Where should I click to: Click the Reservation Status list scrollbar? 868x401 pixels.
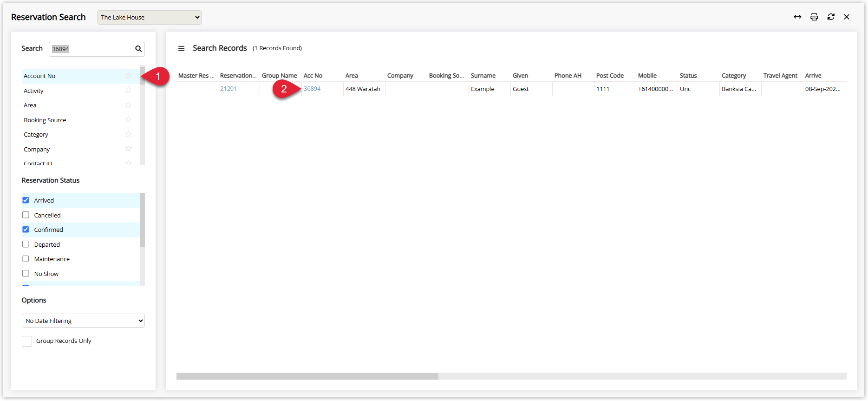[143, 220]
